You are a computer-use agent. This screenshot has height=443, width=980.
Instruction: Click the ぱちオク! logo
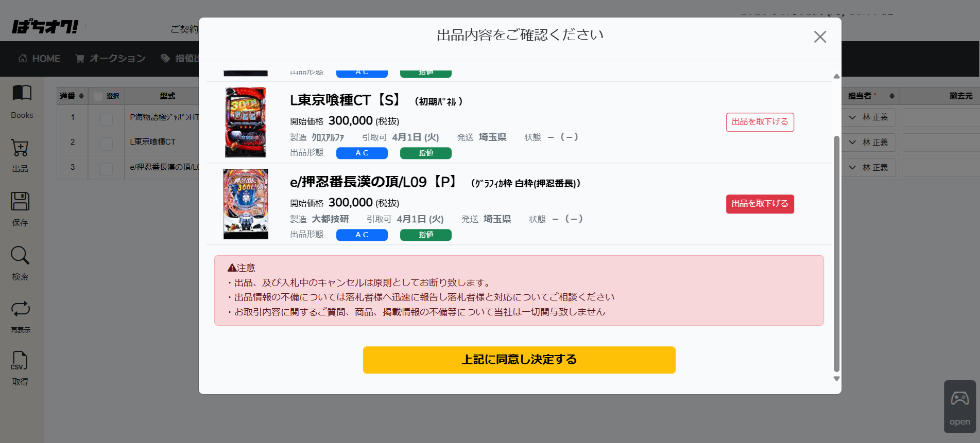coord(45,26)
